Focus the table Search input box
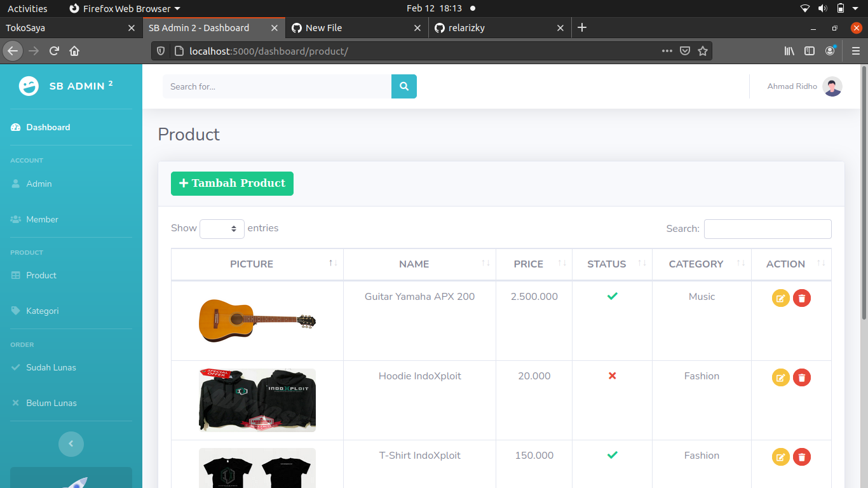Screen dimensions: 868x488 pos(768,229)
